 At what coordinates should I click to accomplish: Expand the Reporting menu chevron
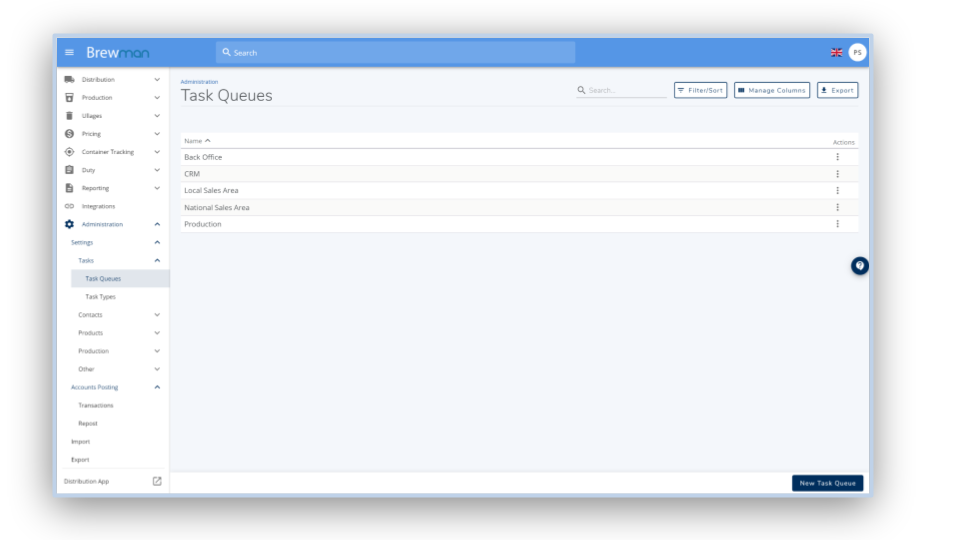pos(157,188)
